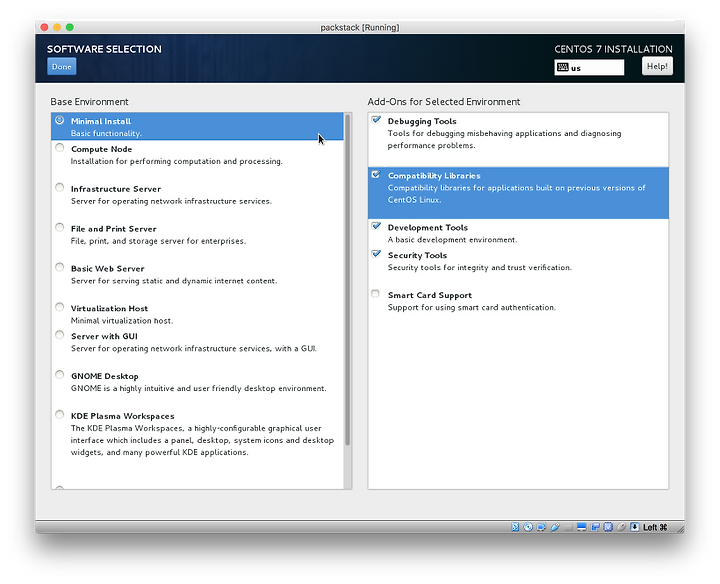Click the Base Environment heading
This screenshot has width=720, height=584.
pyautogui.click(x=90, y=101)
